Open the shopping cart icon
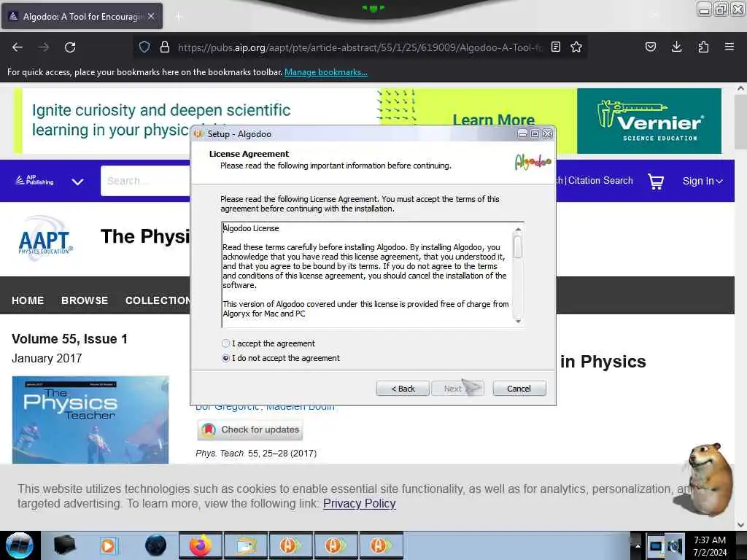The width and height of the screenshot is (747, 560). 656,181
